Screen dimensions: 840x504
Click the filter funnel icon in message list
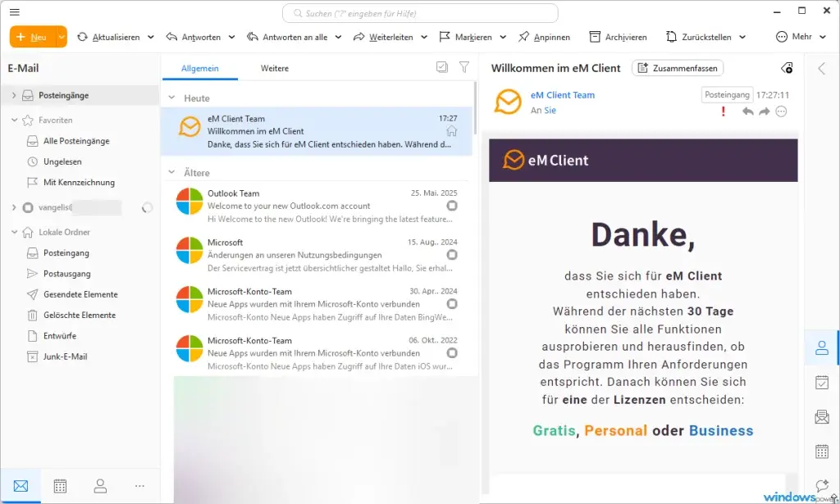464,67
